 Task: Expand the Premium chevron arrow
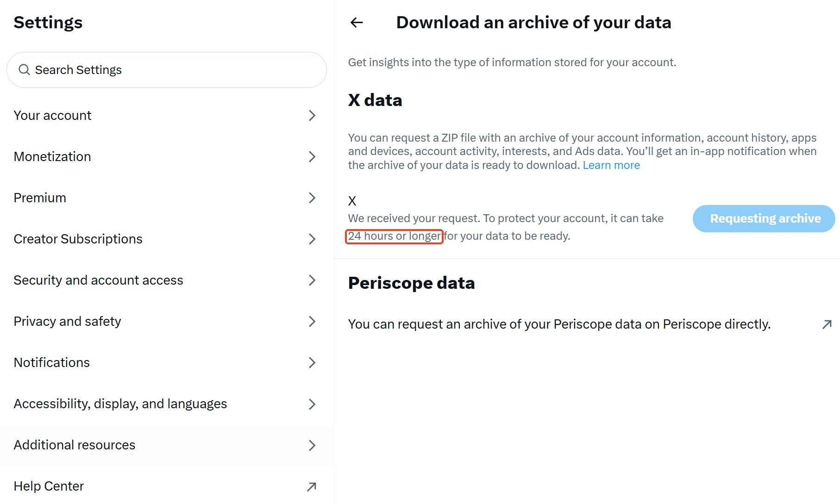point(312,198)
